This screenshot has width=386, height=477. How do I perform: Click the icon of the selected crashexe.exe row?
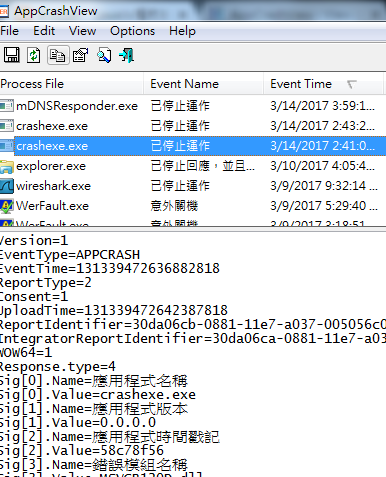coord(6,146)
